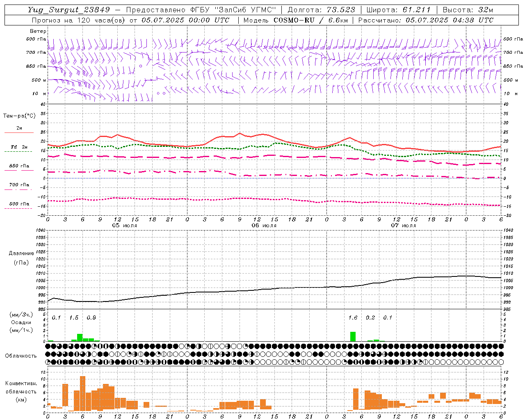Select the 850 гПа temperature legend entry
Screen dimensions: 525x420
pyautogui.click(x=19, y=166)
